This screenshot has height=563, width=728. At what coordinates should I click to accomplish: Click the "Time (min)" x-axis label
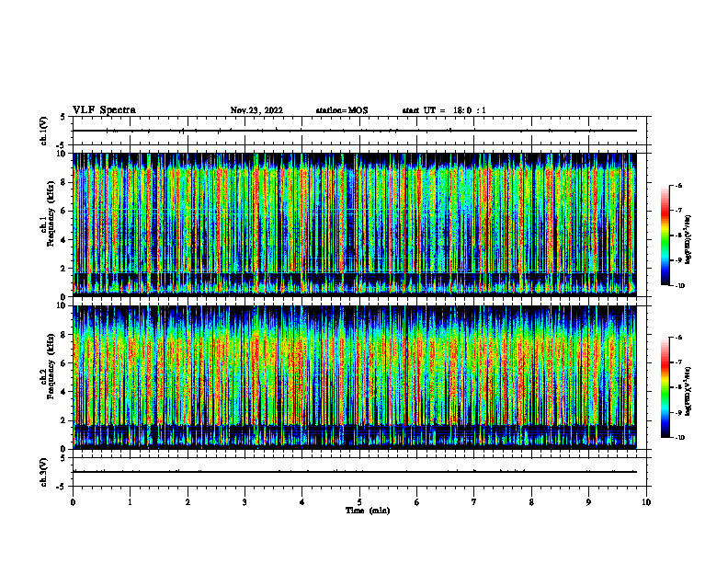coord(368,511)
